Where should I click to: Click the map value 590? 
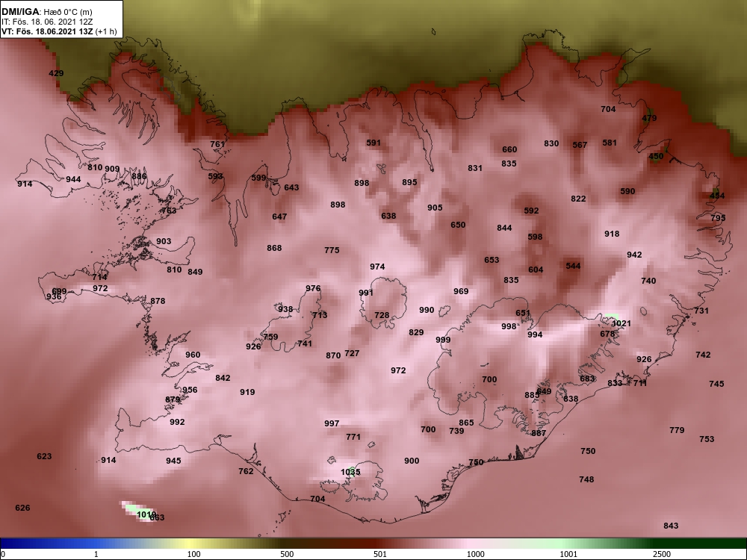point(627,191)
